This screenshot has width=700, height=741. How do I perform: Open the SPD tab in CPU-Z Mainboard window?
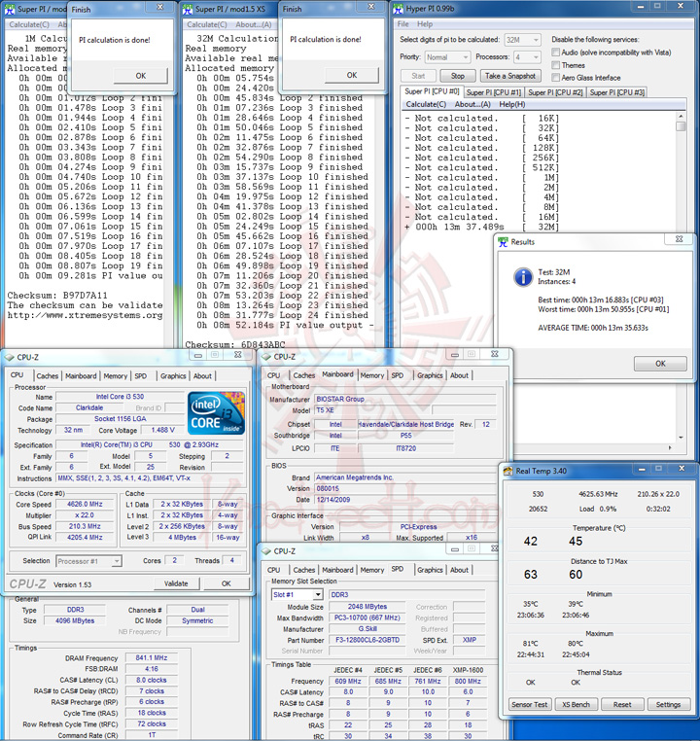[398, 375]
